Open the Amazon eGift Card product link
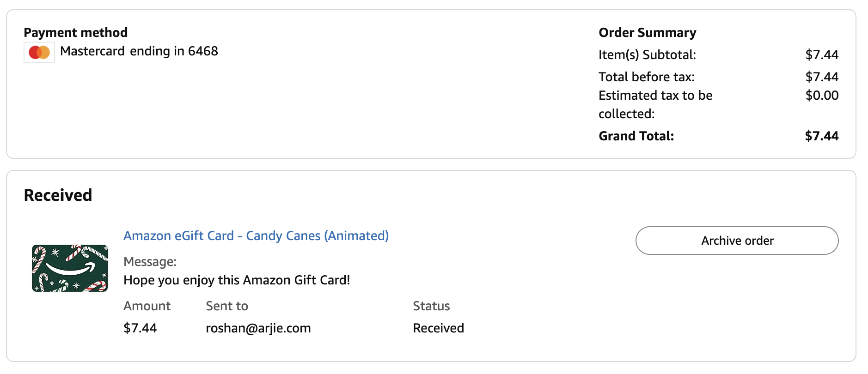 256,236
